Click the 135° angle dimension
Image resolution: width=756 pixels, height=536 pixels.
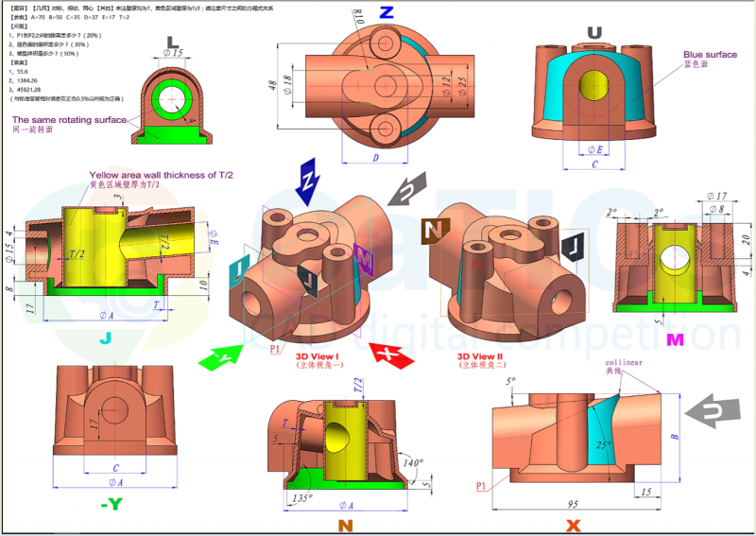click(x=302, y=497)
